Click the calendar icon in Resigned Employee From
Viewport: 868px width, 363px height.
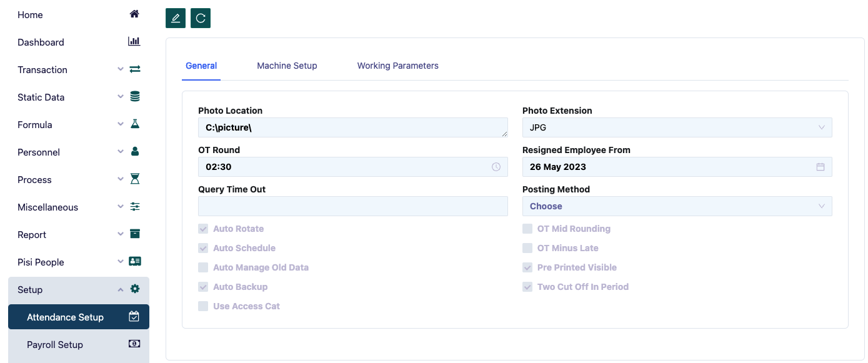point(821,167)
